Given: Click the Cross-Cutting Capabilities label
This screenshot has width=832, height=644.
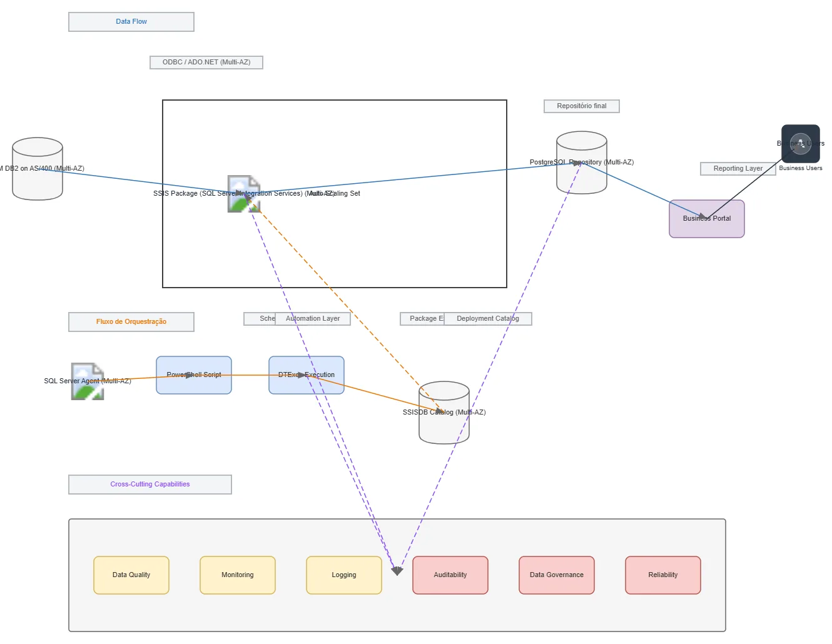Looking at the screenshot, I should (x=150, y=485).
